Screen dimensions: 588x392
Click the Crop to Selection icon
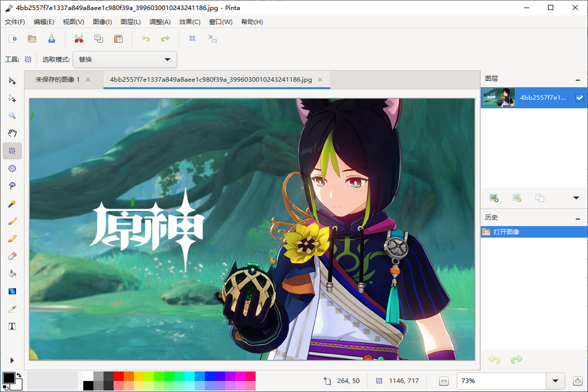[x=192, y=39]
